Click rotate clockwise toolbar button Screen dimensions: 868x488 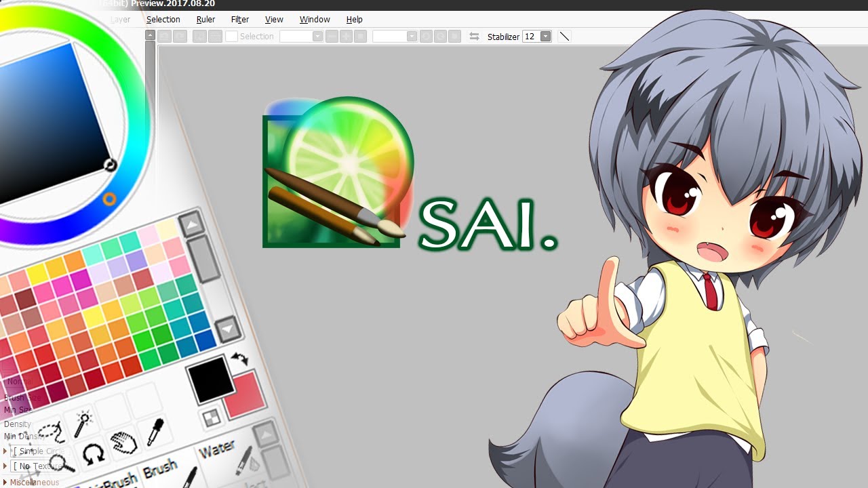point(441,37)
